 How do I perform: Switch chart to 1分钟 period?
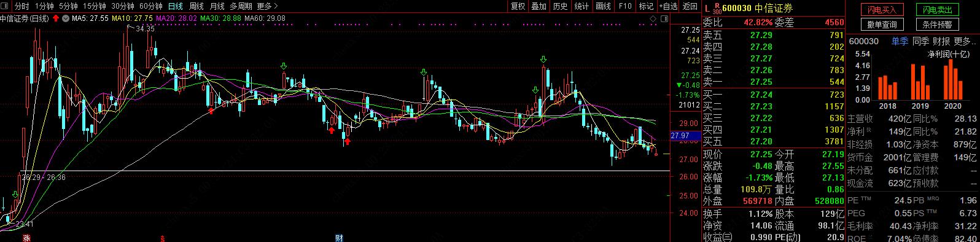coord(44,6)
